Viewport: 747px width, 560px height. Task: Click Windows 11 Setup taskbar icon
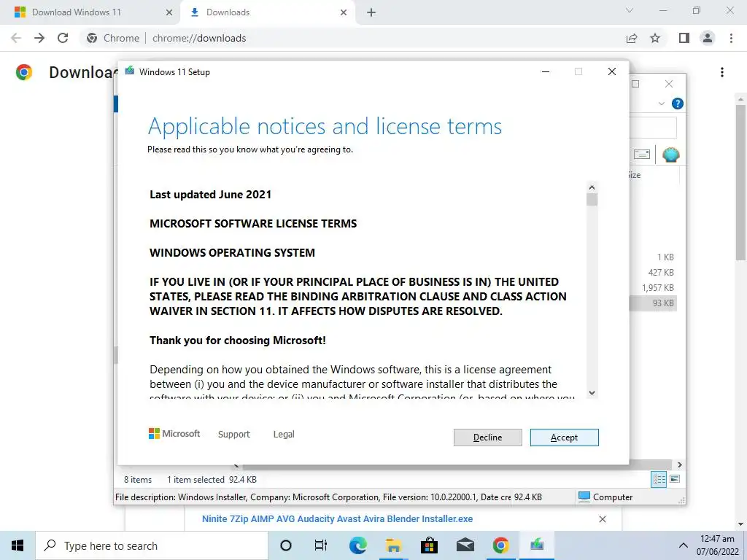point(537,545)
